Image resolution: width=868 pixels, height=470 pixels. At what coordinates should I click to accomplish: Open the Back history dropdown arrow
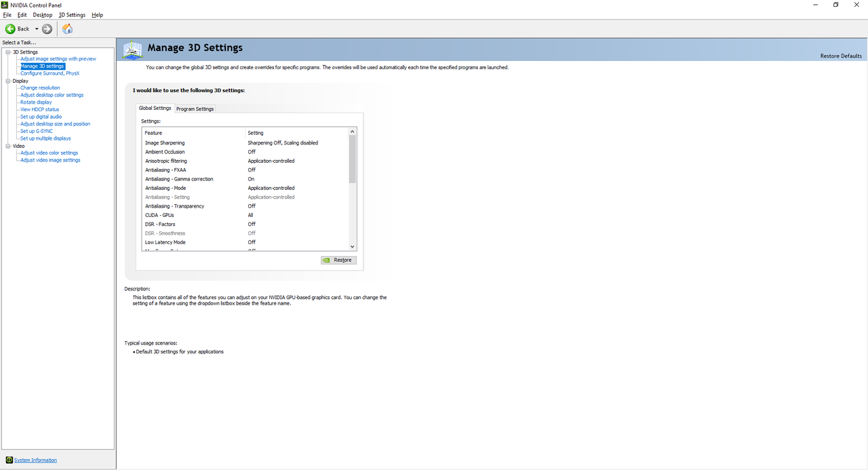(x=37, y=28)
